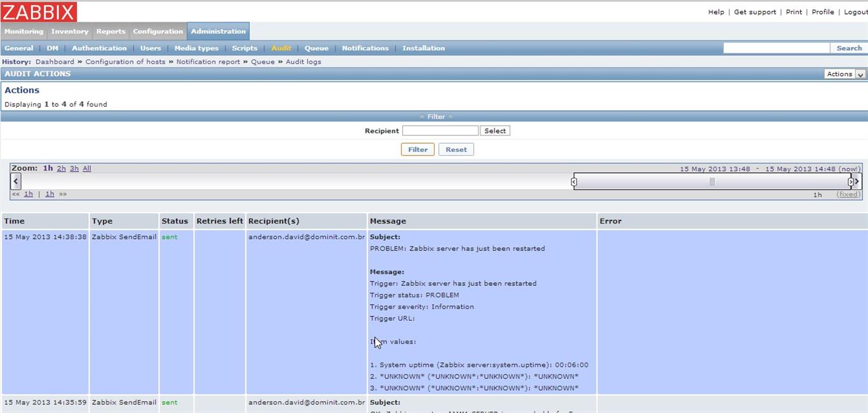Image resolution: width=868 pixels, height=413 pixels.
Task: Select the Administration tab
Action: 218,31
